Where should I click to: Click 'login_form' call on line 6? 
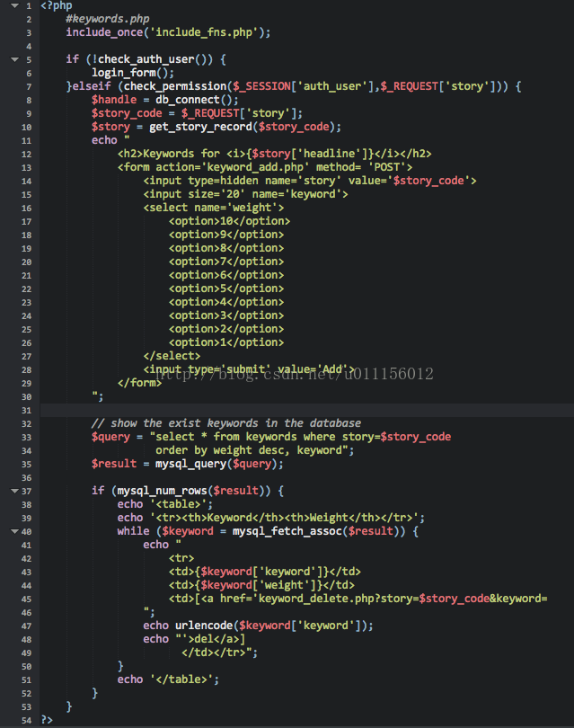pyautogui.click(x=124, y=73)
